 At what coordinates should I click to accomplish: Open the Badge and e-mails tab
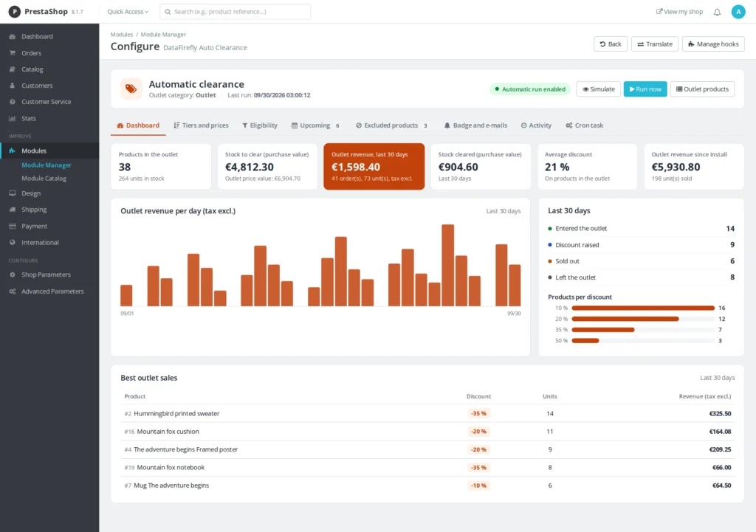tap(475, 125)
